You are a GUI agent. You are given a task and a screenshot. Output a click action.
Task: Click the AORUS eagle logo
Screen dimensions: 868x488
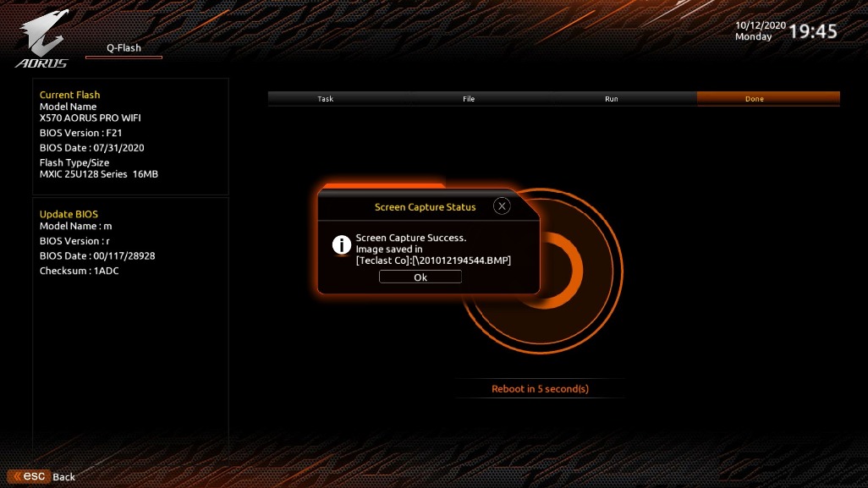click(42, 39)
